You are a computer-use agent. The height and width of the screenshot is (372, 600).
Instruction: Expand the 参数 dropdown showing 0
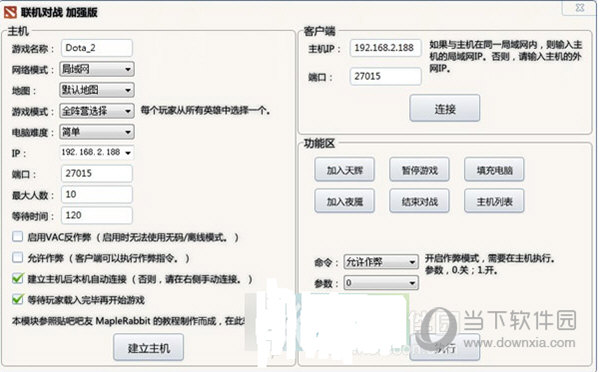coord(381,283)
